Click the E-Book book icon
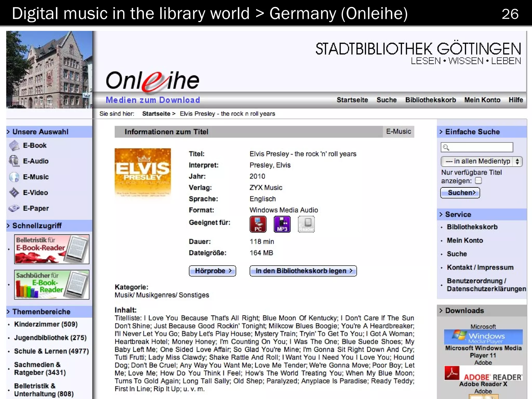This screenshot has height=399, width=532. point(14,145)
